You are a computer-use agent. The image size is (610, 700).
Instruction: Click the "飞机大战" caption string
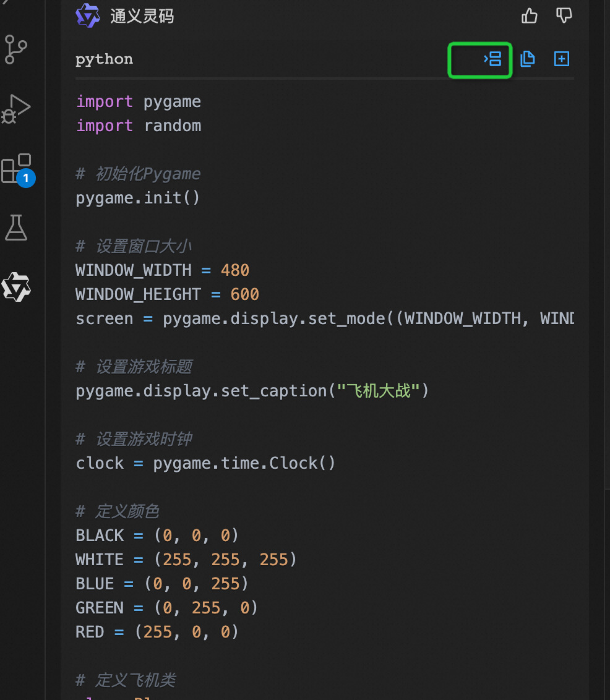point(379,391)
